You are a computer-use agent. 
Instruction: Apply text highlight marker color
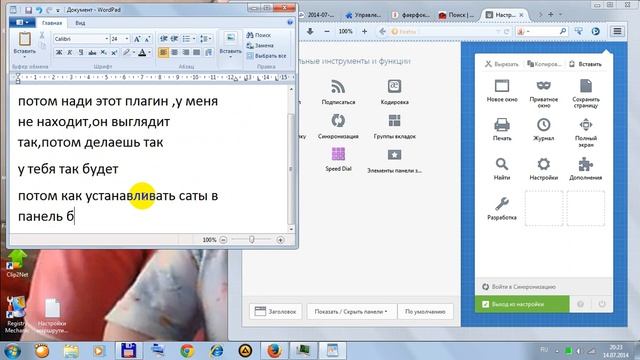pyautogui.click(x=127, y=52)
